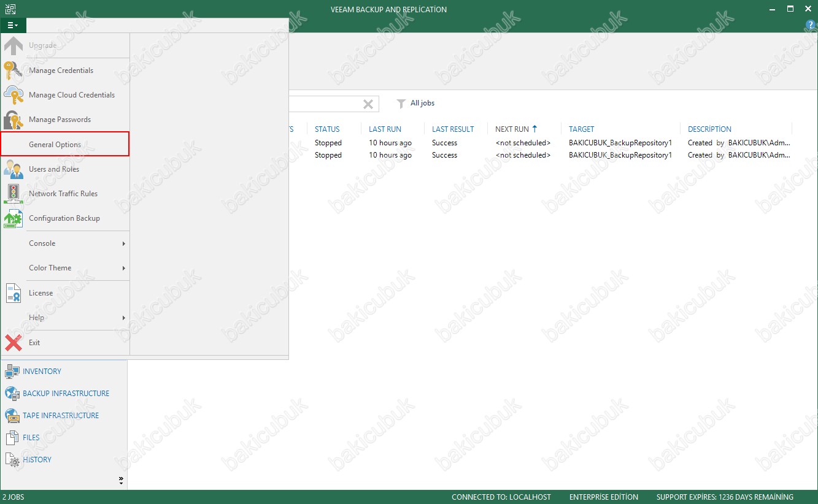Click the History gear icon
This screenshot has width=818, height=504.
pyautogui.click(x=12, y=460)
